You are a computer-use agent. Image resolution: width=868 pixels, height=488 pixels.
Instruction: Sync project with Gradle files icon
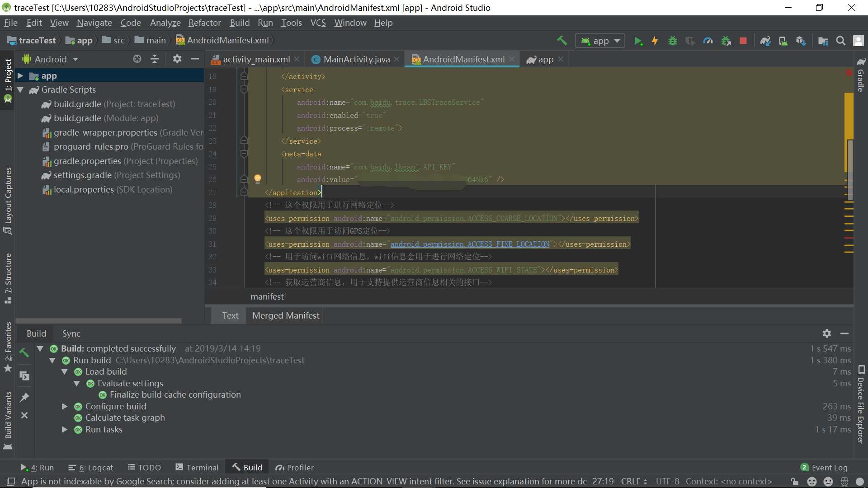click(765, 41)
